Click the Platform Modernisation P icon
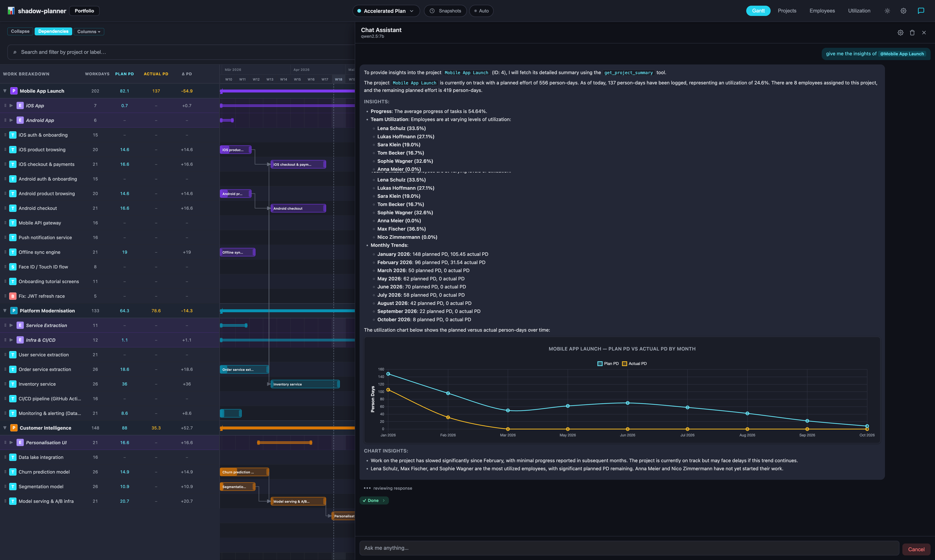935x560 pixels. coord(14,311)
